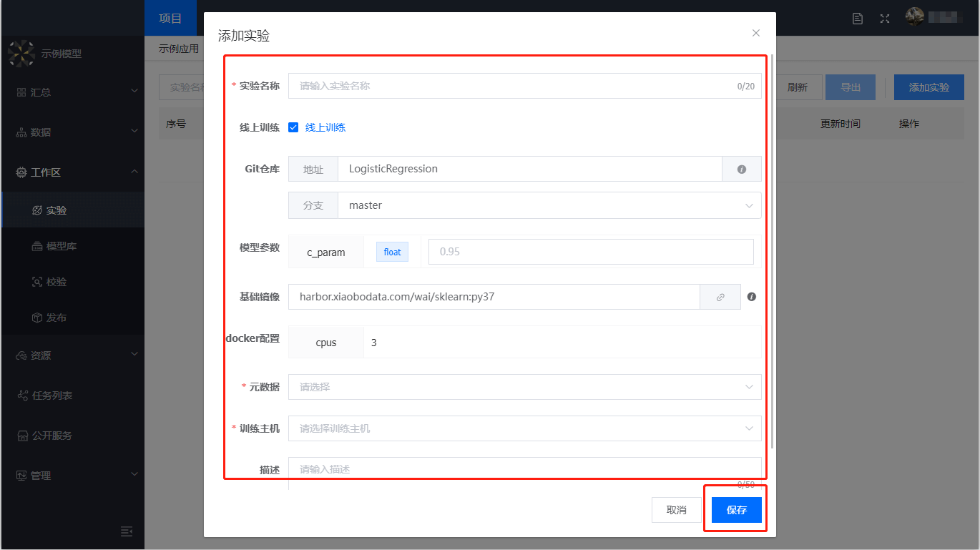Toggle fullscreen icon in top bar
980x550 pixels.
click(x=885, y=19)
